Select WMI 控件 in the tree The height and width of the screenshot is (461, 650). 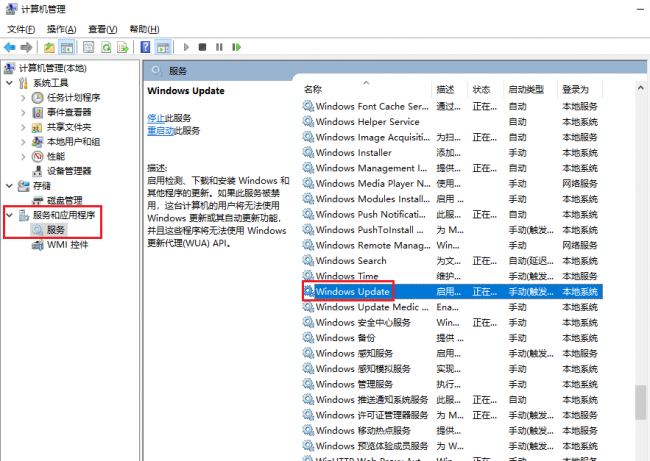click(67, 245)
